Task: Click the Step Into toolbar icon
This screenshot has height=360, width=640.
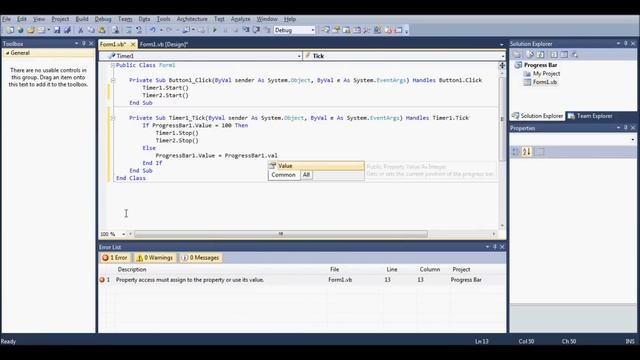Action: tap(246, 30)
